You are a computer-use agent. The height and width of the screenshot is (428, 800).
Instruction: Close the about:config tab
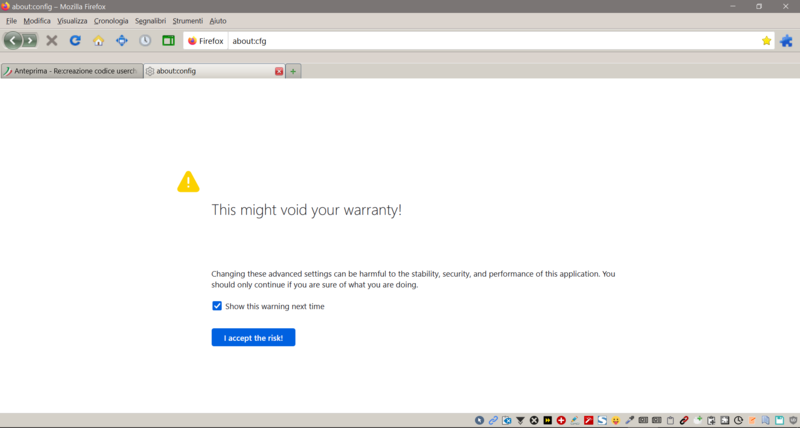tap(279, 71)
